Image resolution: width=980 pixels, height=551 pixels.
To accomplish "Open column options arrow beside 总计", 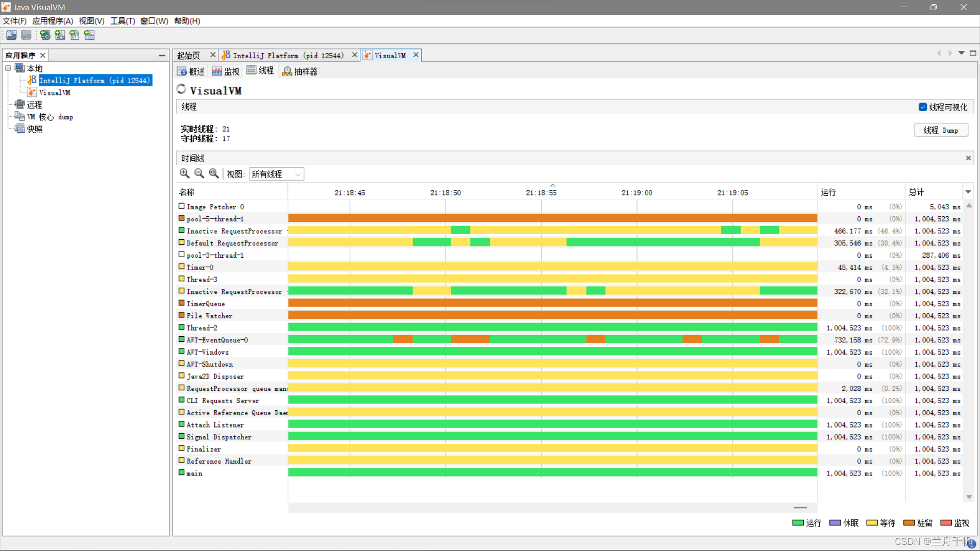I will coord(968,192).
